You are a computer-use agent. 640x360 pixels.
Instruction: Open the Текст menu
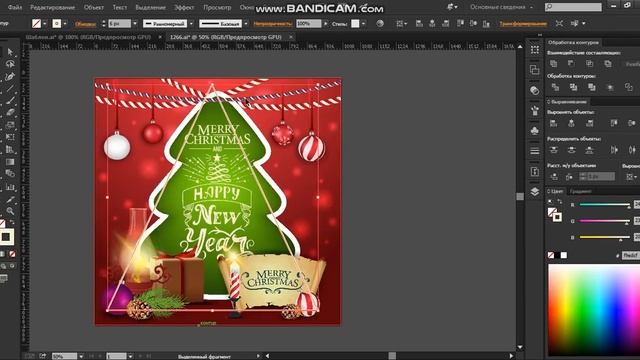pyautogui.click(x=120, y=7)
